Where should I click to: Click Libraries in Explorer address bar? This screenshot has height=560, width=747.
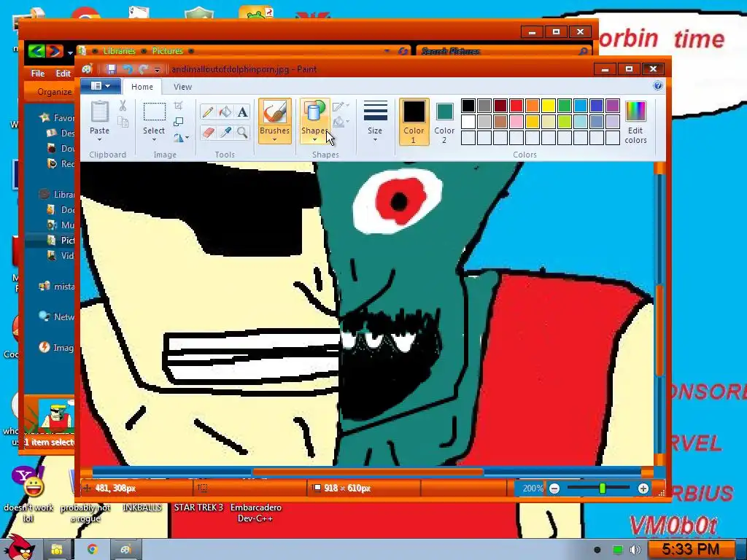pyautogui.click(x=119, y=51)
